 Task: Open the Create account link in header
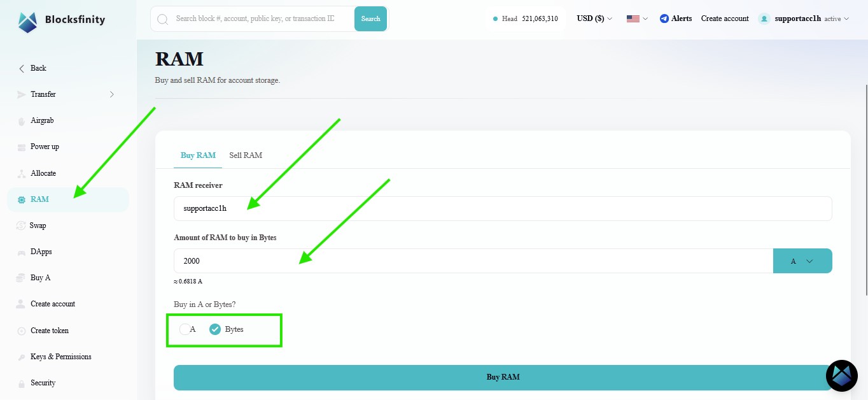click(725, 18)
